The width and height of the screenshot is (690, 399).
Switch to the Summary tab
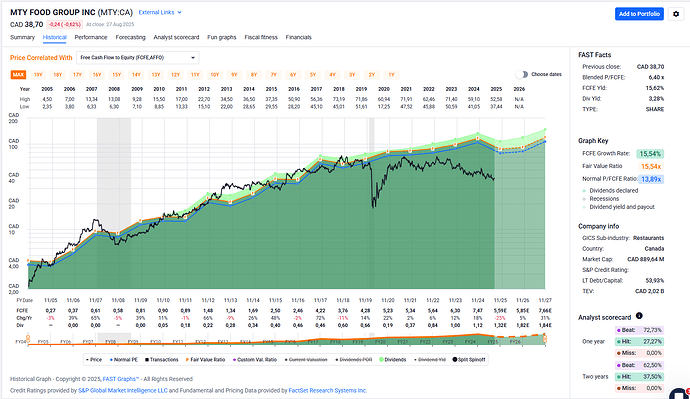click(x=22, y=37)
